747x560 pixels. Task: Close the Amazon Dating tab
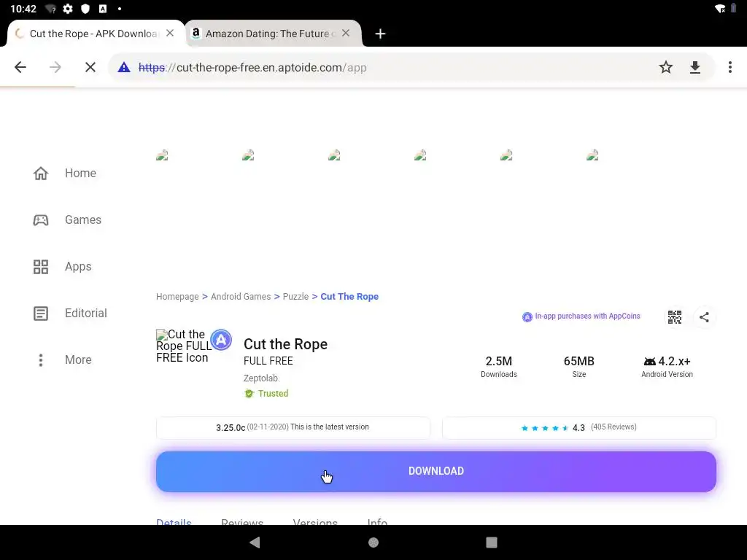point(346,34)
